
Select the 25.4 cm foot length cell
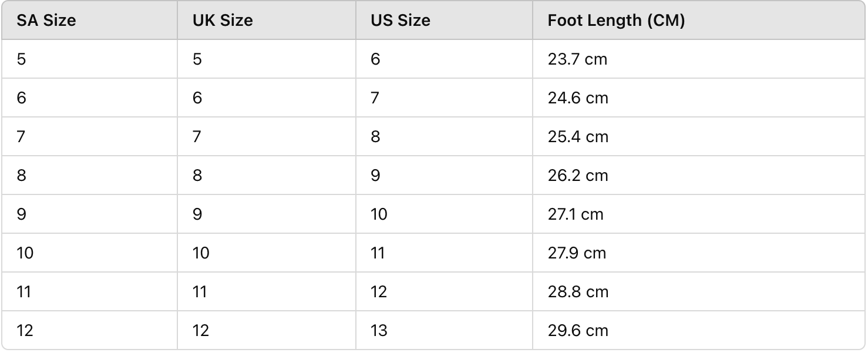pyautogui.click(x=699, y=136)
